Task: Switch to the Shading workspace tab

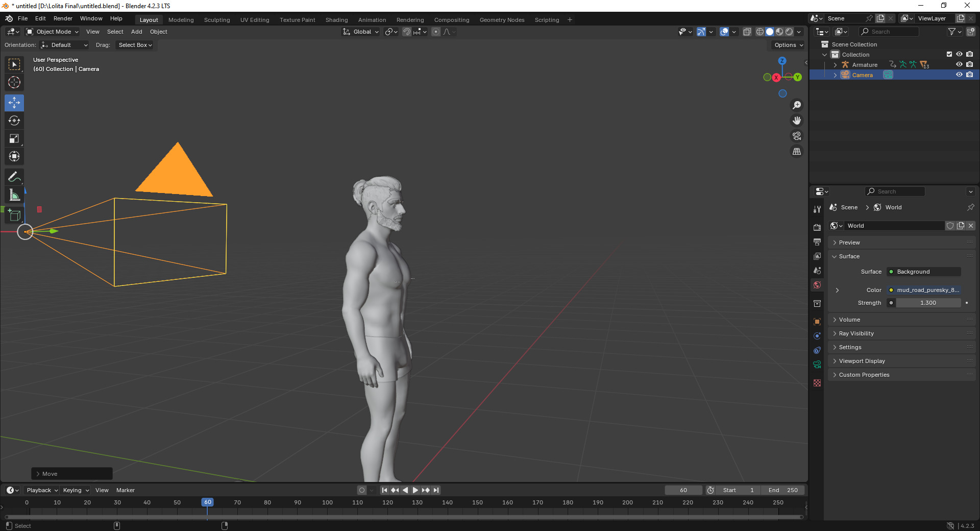Action: click(336, 20)
